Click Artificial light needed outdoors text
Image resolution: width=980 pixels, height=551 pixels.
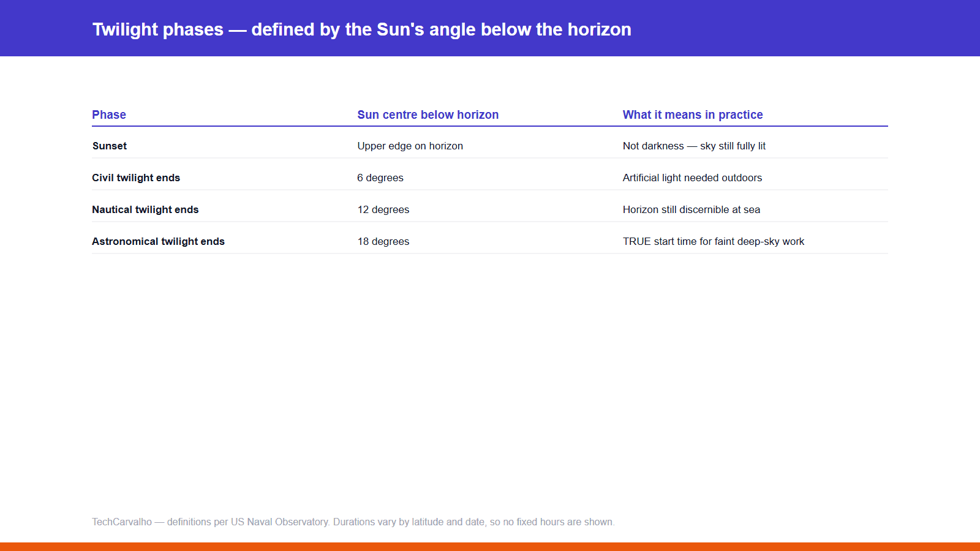coord(692,178)
